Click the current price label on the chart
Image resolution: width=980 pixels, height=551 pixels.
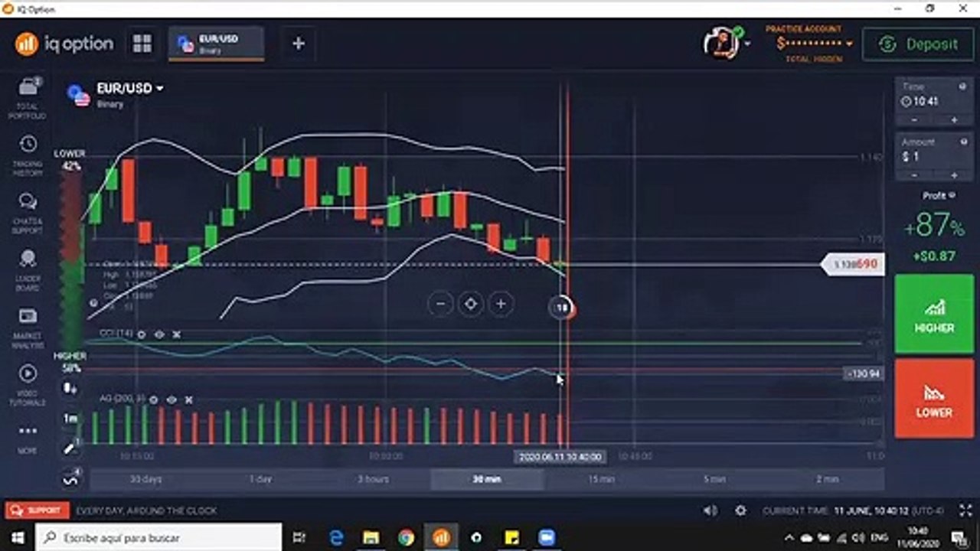[x=854, y=264]
